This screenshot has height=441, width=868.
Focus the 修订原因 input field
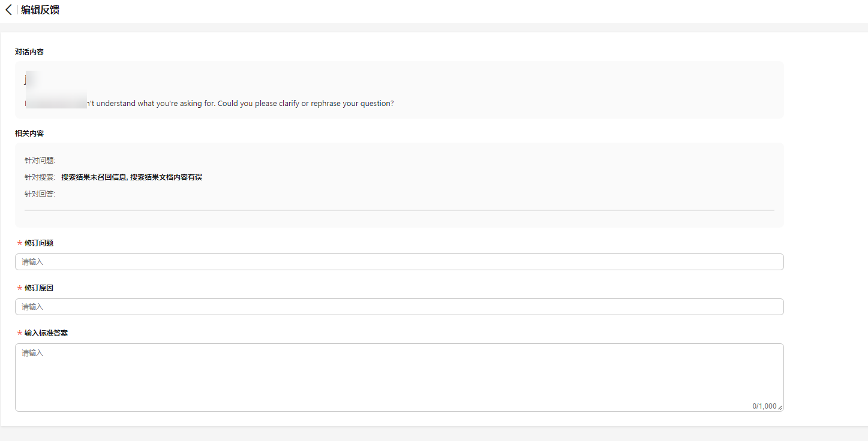(x=399, y=307)
